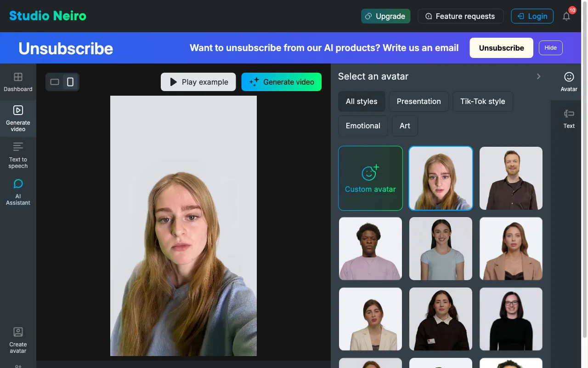Select the bearded man in brown shirt avatar
Image resolution: width=588 pixels, height=368 pixels.
pos(511,178)
